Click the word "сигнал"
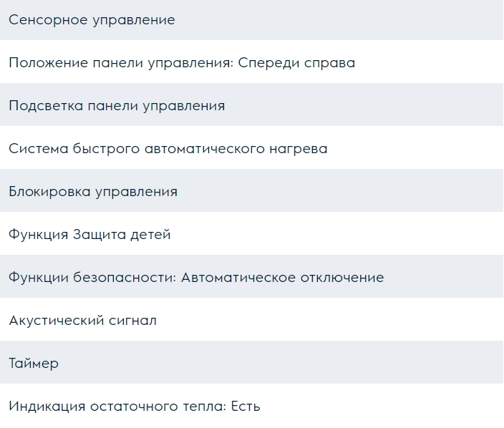This screenshot has height=428, width=504. coord(132,321)
